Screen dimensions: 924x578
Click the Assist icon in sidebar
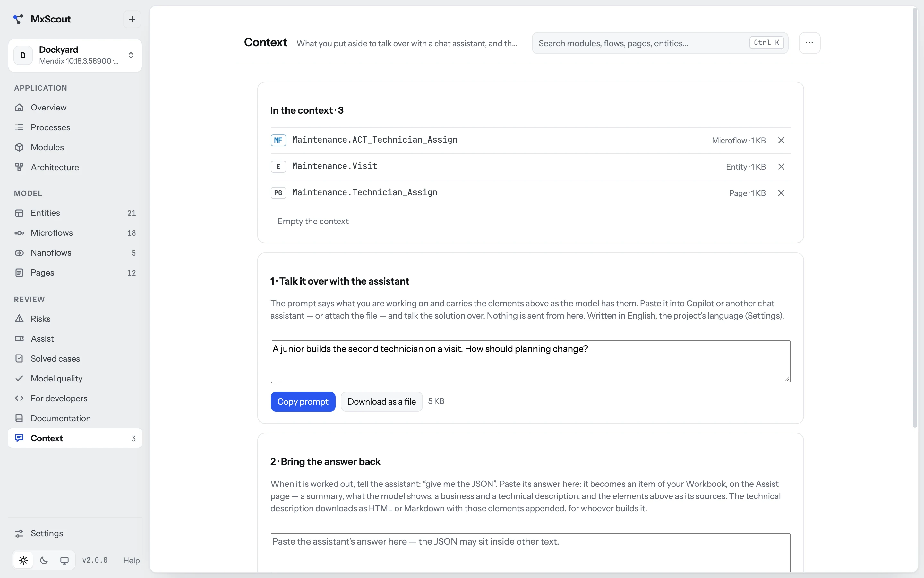(x=19, y=338)
